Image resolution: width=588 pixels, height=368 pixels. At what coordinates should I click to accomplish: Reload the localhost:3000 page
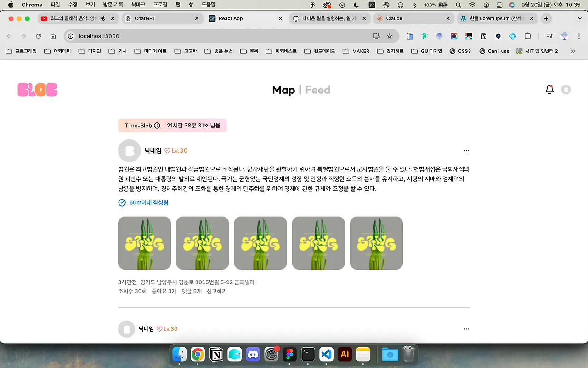coord(39,36)
